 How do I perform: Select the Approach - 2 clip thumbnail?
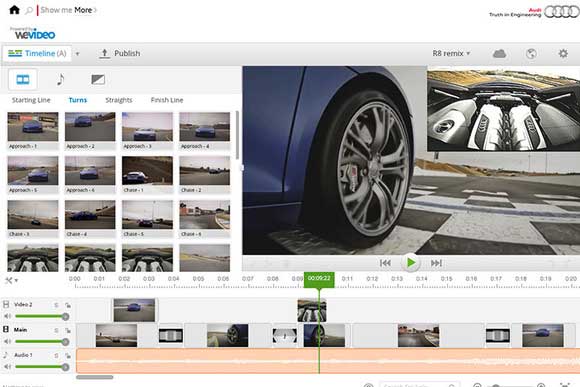[x=90, y=127]
